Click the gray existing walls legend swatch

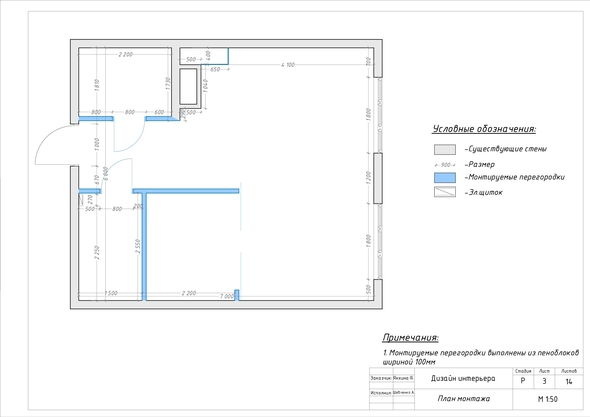tap(445, 149)
